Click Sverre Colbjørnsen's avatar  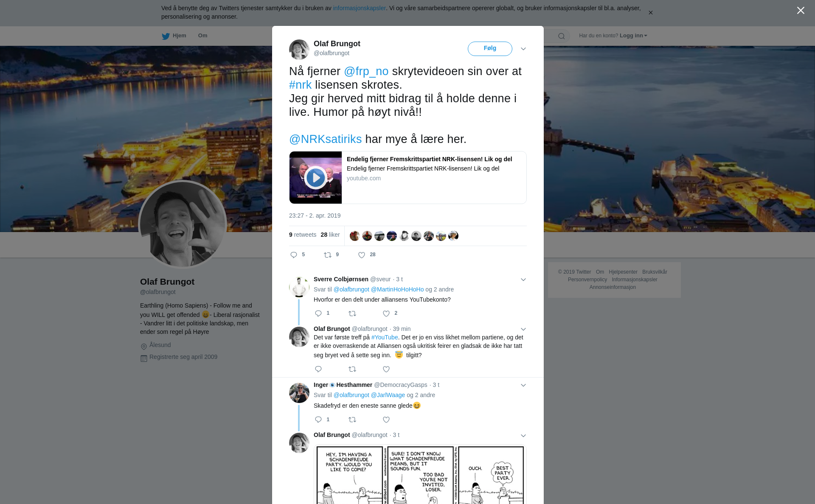[299, 287]
